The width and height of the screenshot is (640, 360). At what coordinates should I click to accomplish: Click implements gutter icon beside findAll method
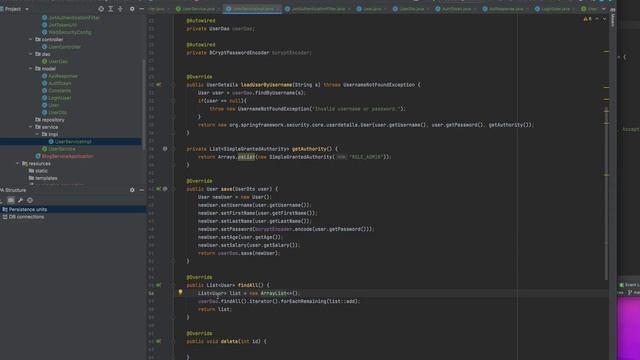coord(158,285)
